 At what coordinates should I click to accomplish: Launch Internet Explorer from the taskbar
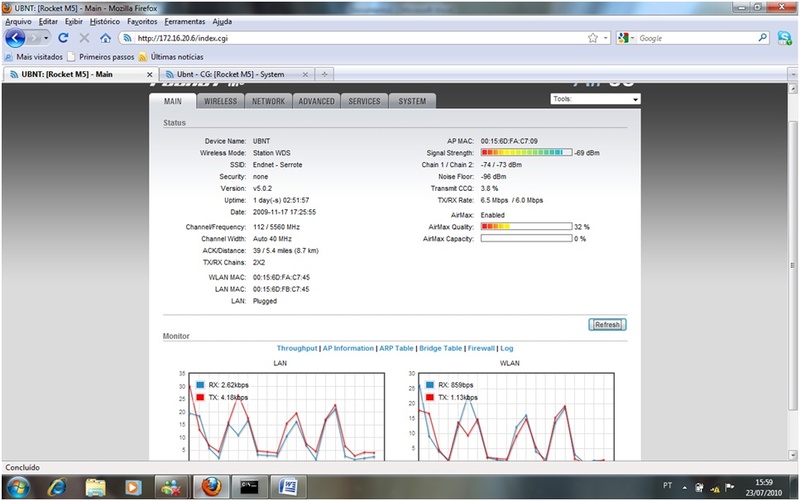[x=57, y=487]
